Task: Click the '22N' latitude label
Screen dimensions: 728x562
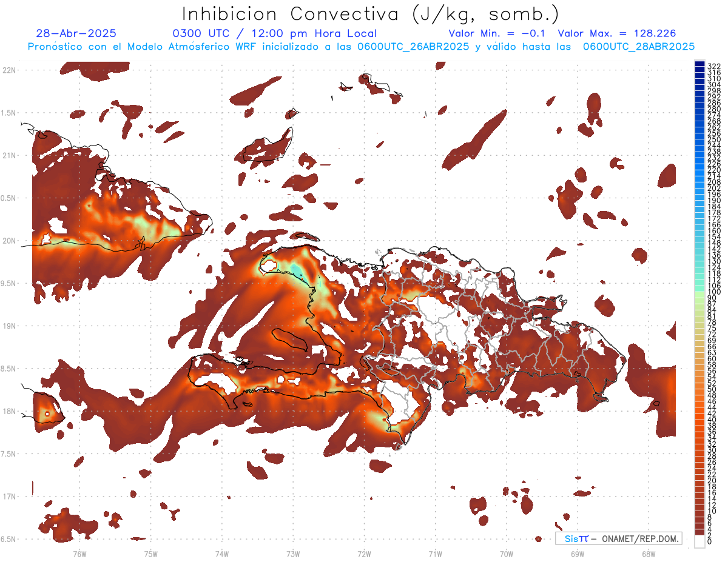Action: [9, 70]
